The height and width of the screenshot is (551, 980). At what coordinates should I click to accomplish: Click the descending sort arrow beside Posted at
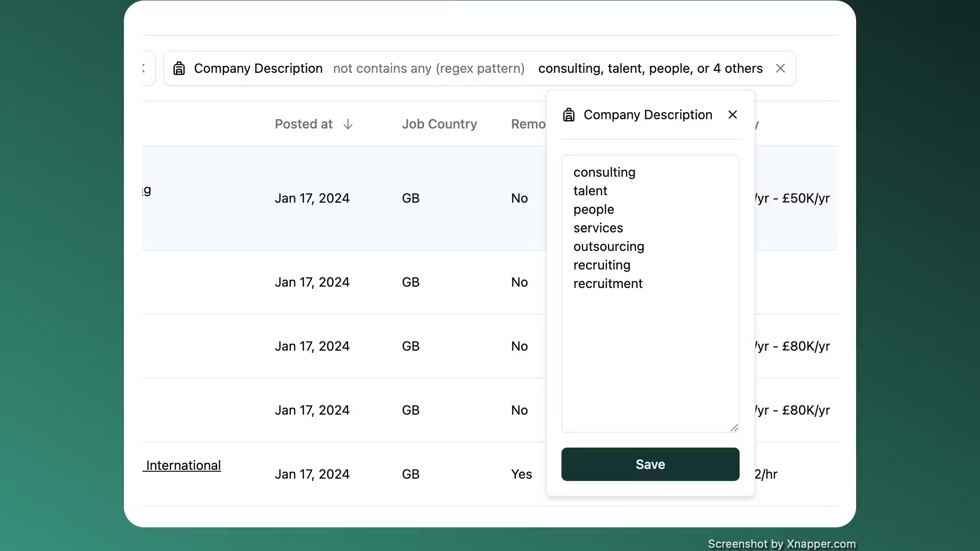(x=348, y=124)
